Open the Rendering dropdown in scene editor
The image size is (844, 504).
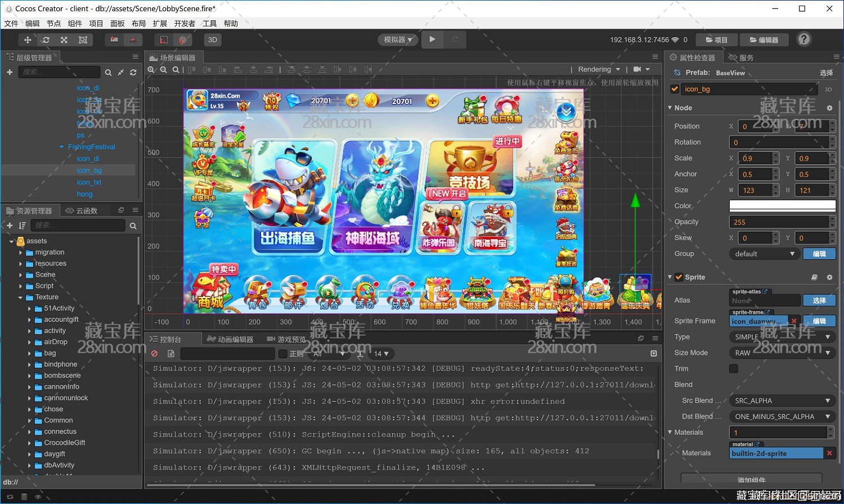click(x=599, y=70)
